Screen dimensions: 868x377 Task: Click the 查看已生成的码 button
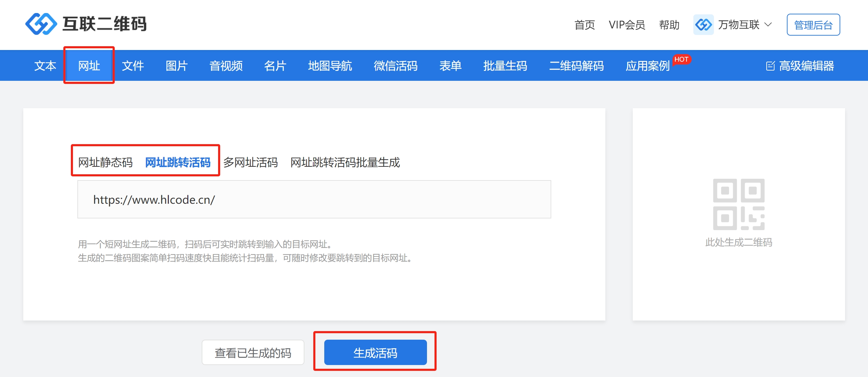click(253, 352)
